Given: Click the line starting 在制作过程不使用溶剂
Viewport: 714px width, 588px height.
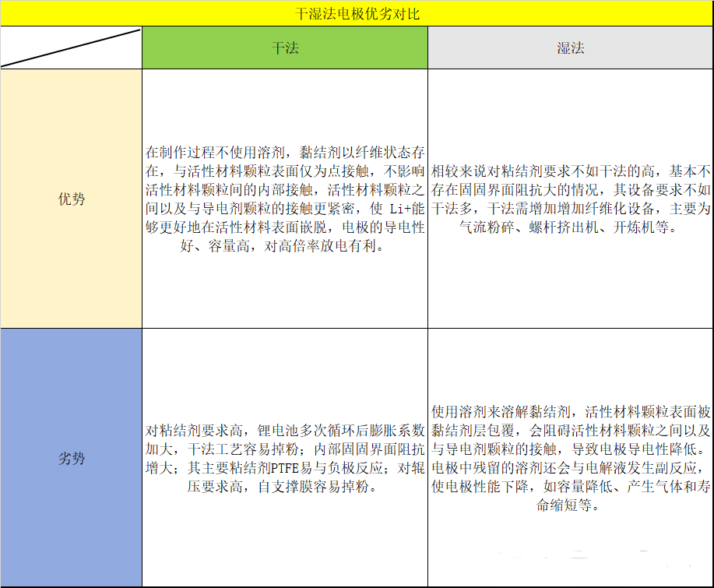Looking at the screenshot, I should (x=284, y=152).
